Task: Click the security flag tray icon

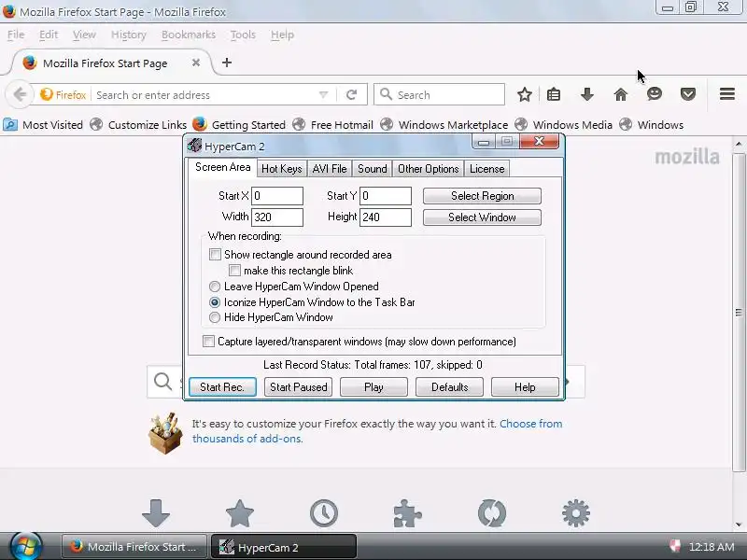Action: point(674,546)
